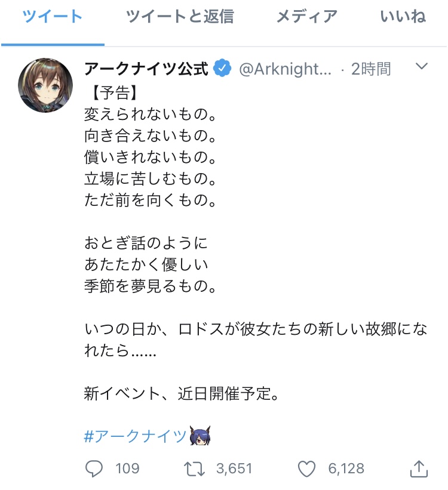Click the 109 reply count
This screenshot has height=490, width=448.
[x=127, y=469]
